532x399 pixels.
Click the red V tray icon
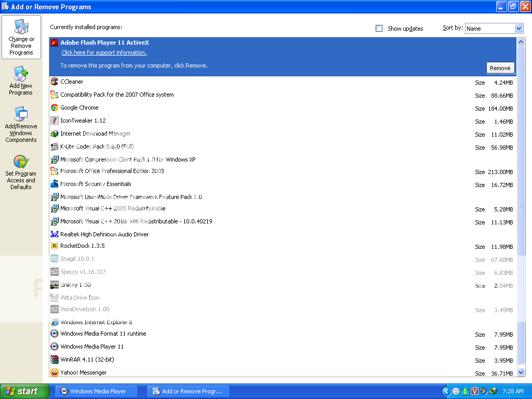pos(475,392)
